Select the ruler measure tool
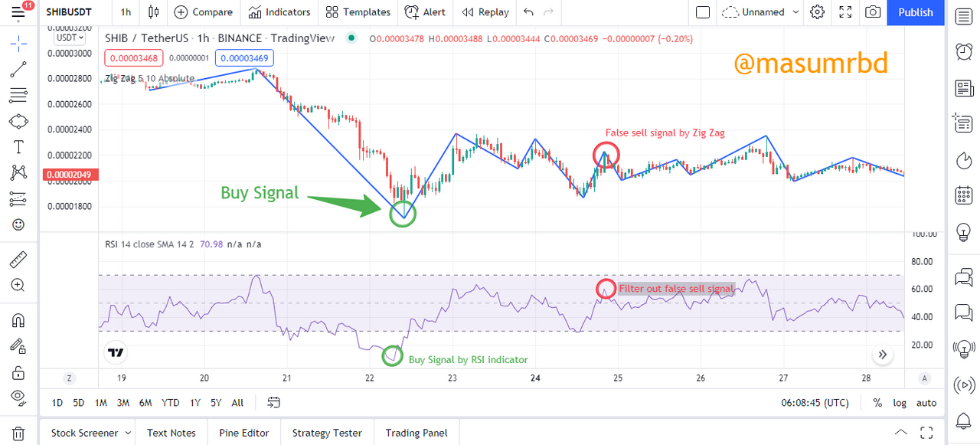 pyautogui.click(x=18, y=260)
